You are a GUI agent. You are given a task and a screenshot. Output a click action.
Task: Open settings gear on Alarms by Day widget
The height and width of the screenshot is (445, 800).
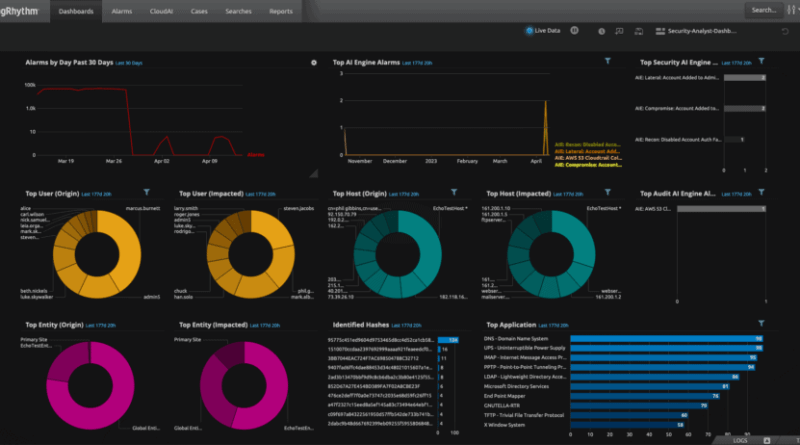tap(314, 63)
